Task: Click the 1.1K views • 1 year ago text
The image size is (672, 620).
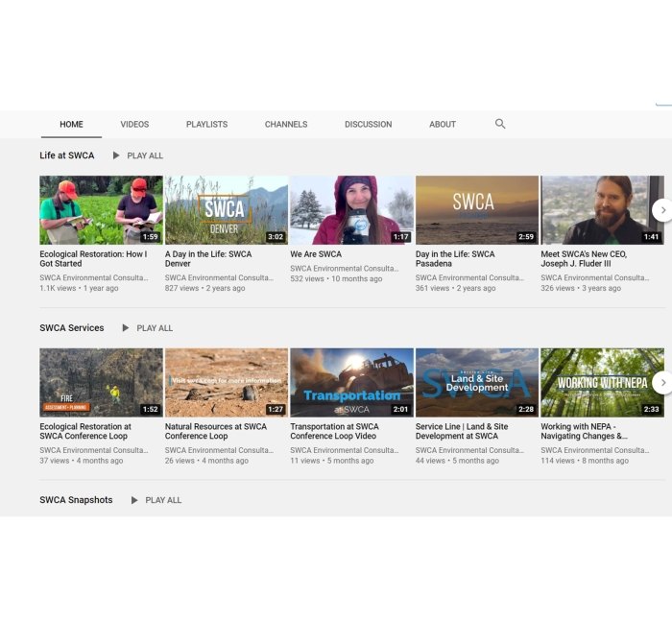Action: (x=79, y=288)
